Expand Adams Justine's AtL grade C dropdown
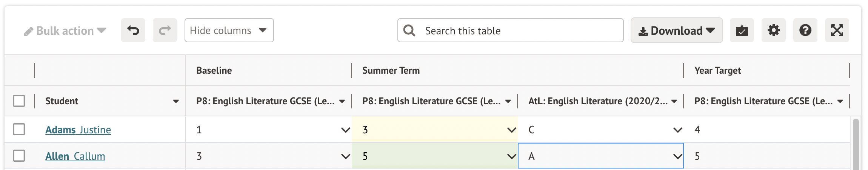 tap(677, 130)
